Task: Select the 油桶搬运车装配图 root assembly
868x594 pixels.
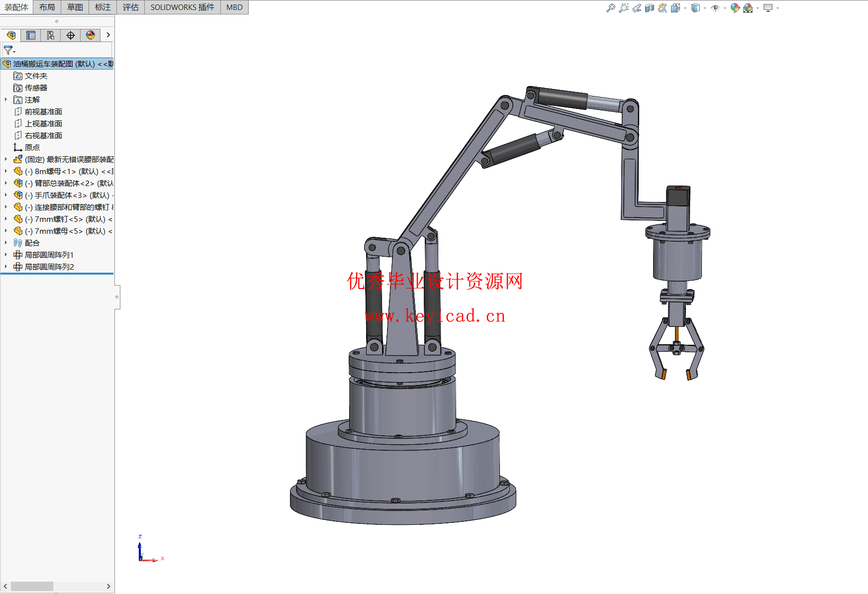Action: pos(57,64)
